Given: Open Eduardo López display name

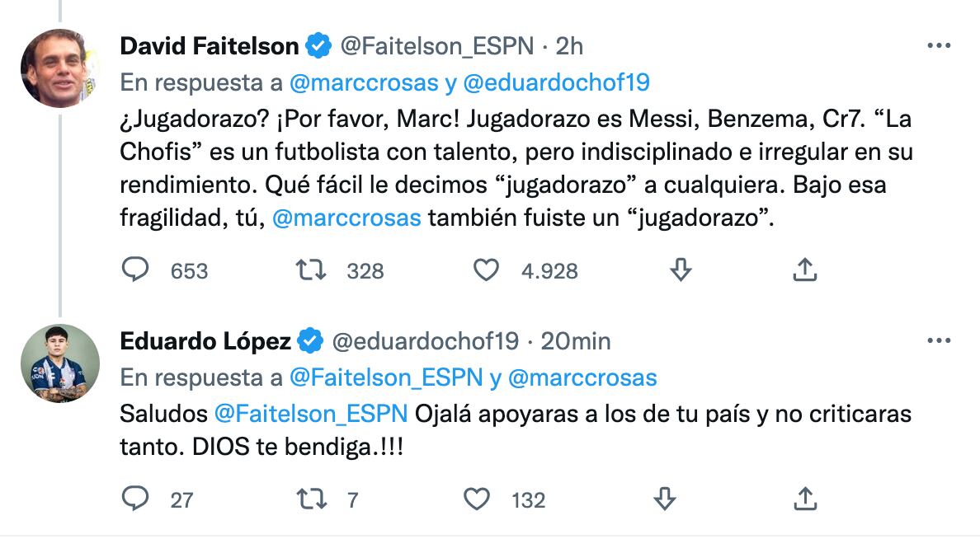Looking at the screenshot, I should 205,340.
